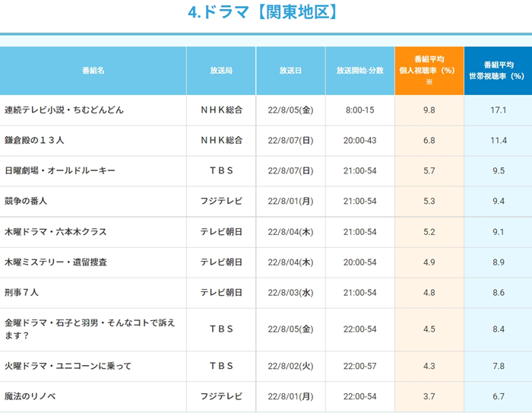Image resolution: width=532 pixels, height=413 pixels.
Task: Click '20:00-54' in the 遺留捜査 row
Action: point(360,262)
